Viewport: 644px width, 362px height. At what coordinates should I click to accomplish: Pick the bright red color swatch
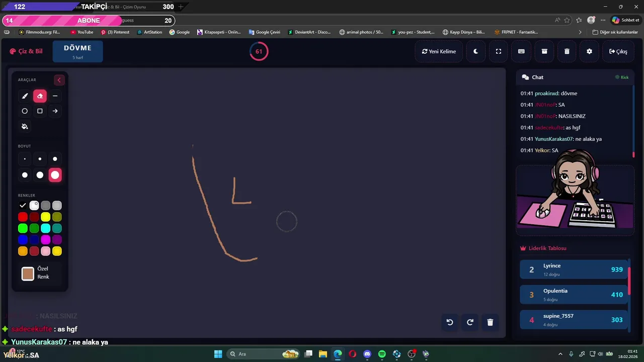coord(23,217)
